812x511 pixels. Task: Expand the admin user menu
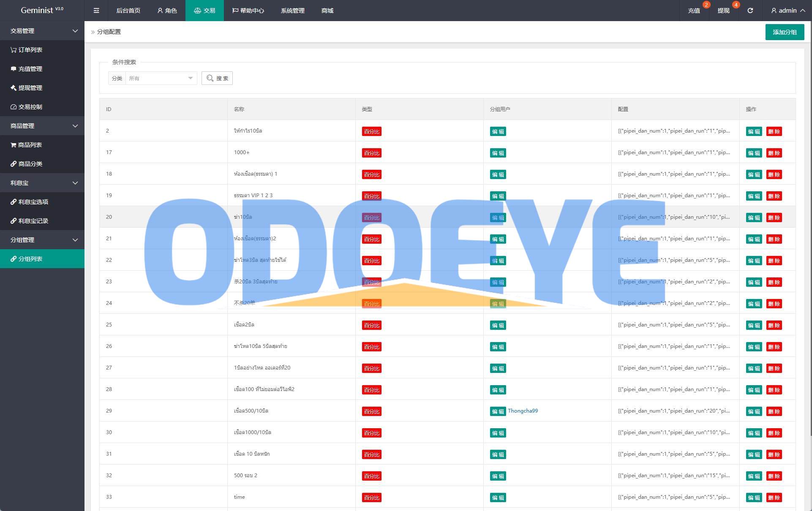click(x=787, y=11)
